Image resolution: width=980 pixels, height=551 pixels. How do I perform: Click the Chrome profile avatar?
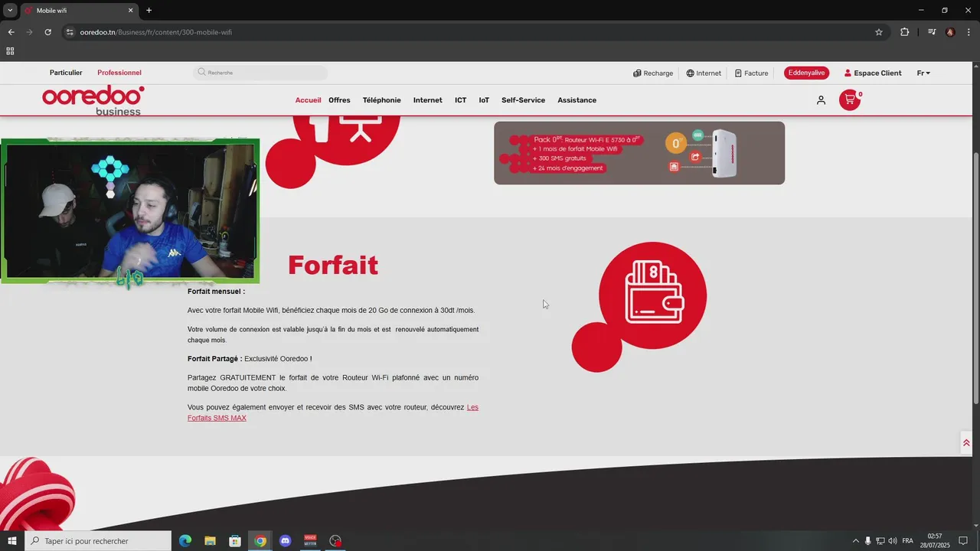click(950, 32)
